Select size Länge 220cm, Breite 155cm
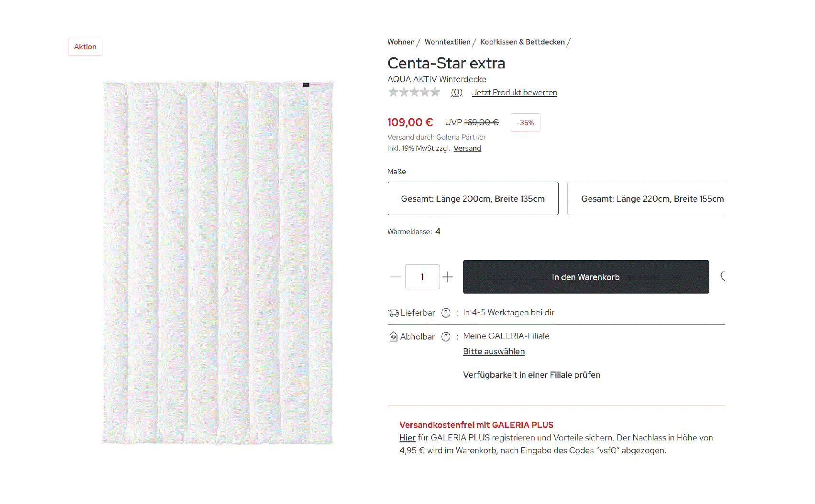815x504 pixels. pyautogui.click(x=647, y=198)
